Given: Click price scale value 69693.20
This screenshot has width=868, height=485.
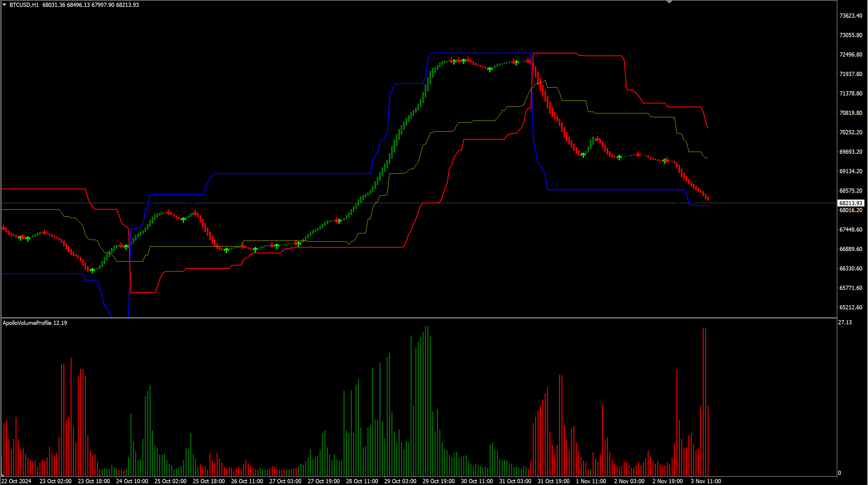Looking at the screenshot, I should 851,152.
